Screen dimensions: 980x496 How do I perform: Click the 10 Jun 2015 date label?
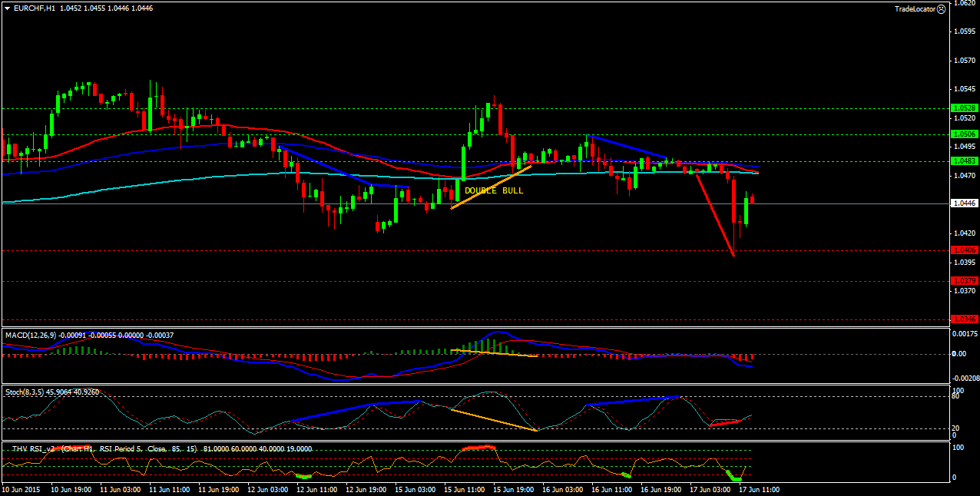pos(20,489)
